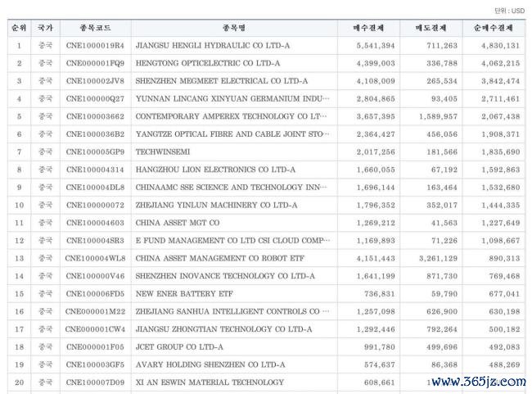Select the CHINA ASSET MGT CO name
532x394 pixels.
(x=178, y=223)
